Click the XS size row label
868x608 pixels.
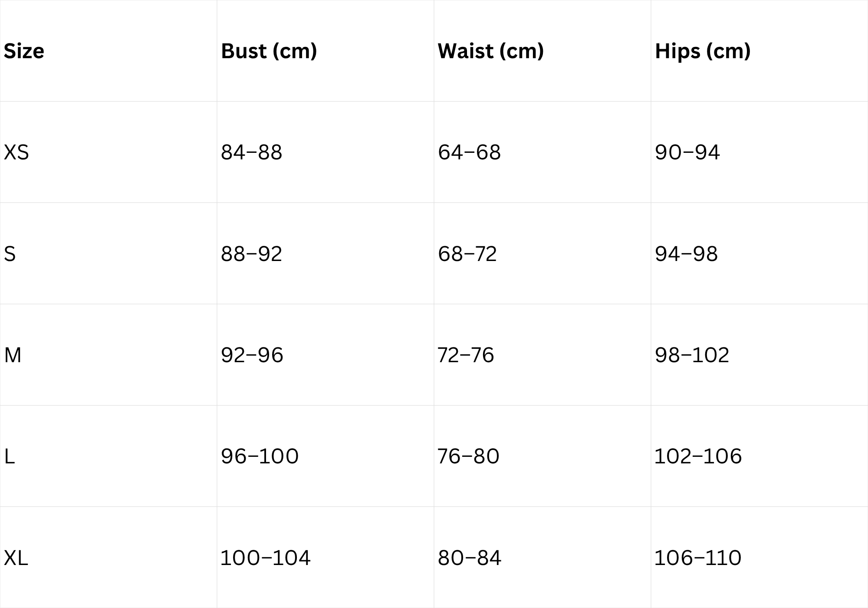[16, 152]
